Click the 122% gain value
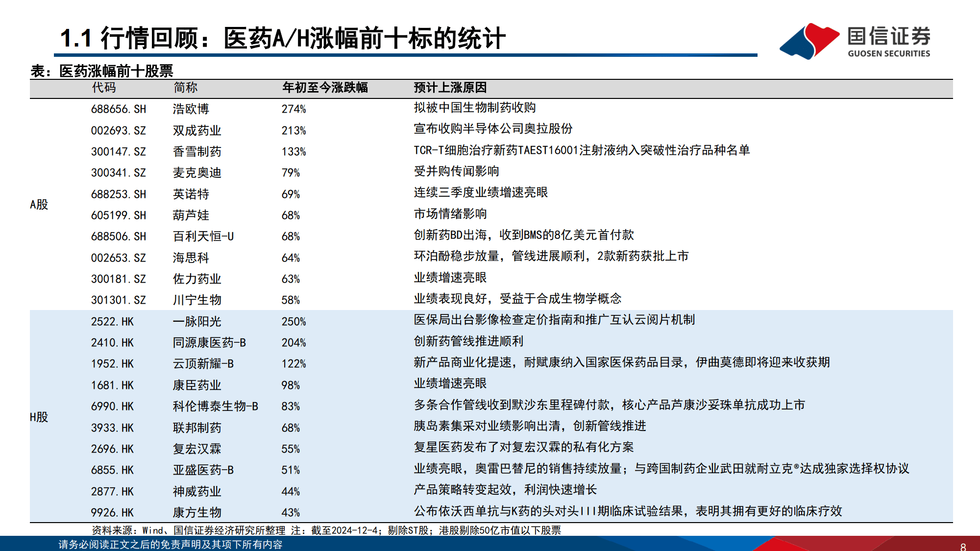 tap(294, 363)
